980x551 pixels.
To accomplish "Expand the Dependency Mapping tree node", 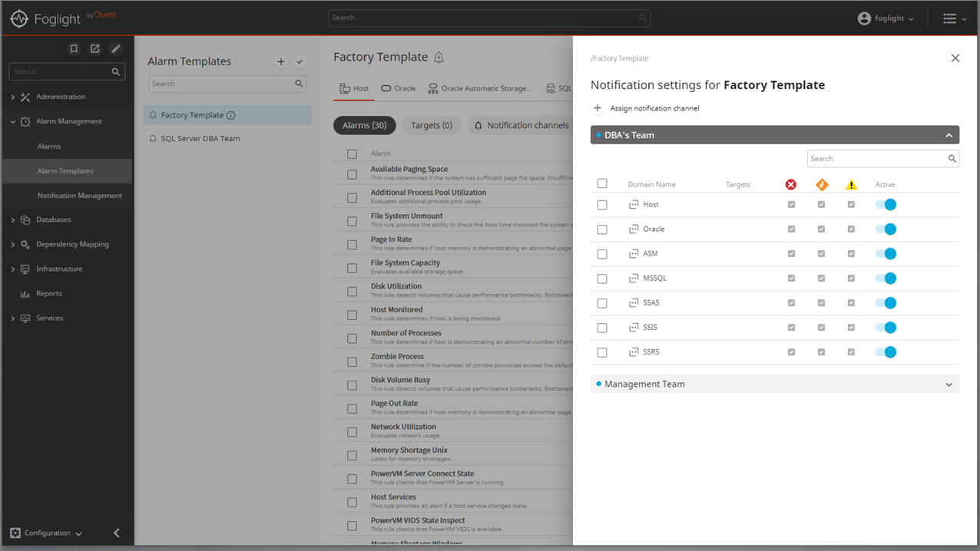I will click(12, 244).
